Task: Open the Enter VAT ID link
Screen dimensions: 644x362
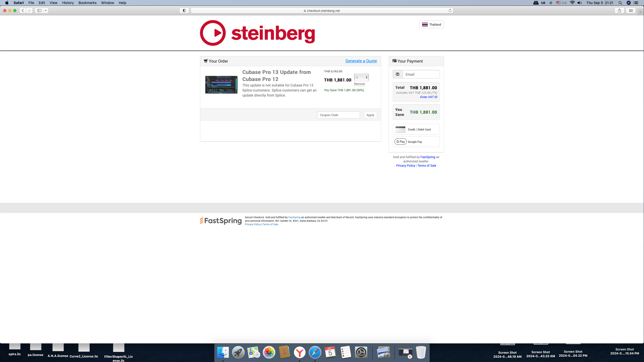Action: point(428,97)
